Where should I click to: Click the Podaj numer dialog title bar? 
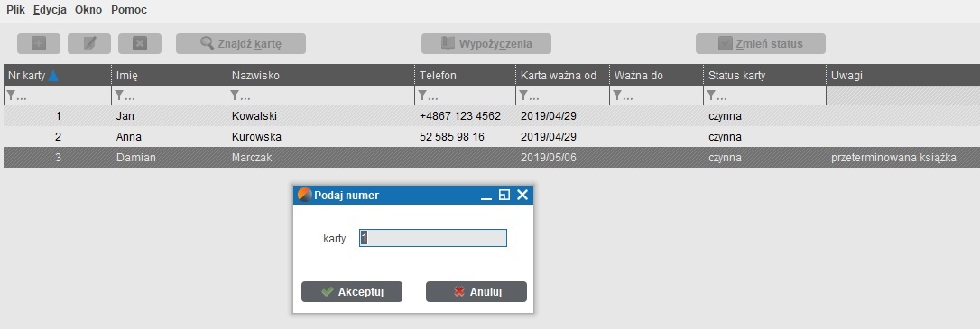point(413,195)
